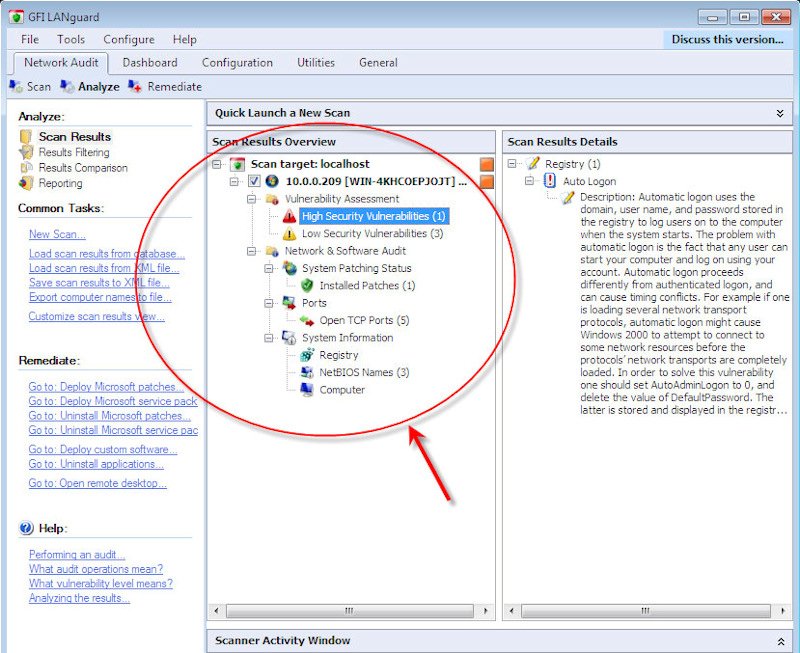Collapse the System Information node

[x=269, y=338]
